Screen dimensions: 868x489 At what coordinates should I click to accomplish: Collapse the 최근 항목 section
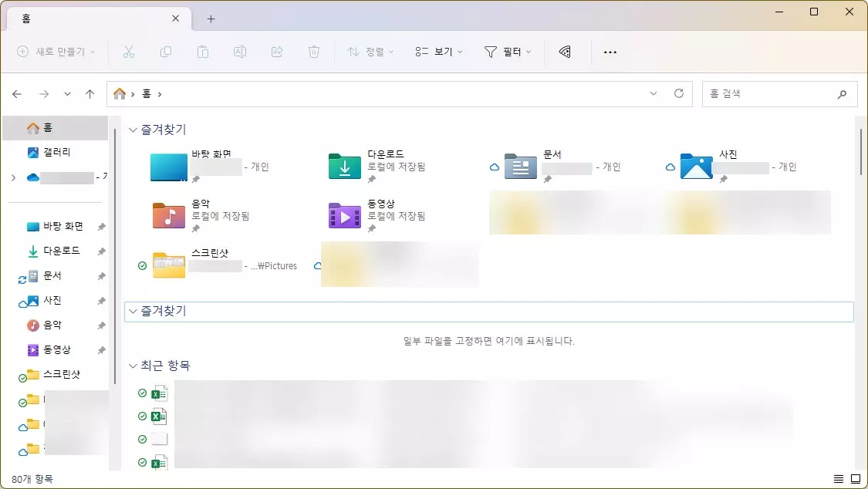(x=133, y=366)
